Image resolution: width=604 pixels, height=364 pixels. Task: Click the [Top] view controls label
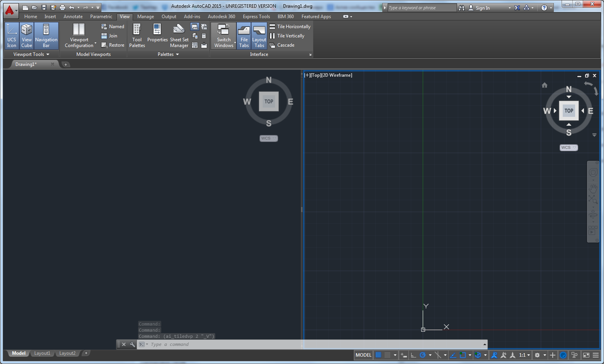tap(316, 75)
